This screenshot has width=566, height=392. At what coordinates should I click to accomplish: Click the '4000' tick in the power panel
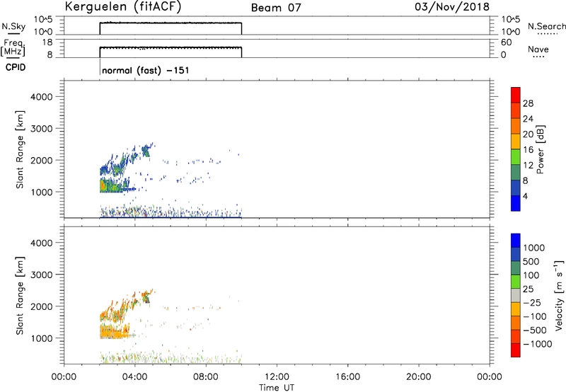coord(41,97)
